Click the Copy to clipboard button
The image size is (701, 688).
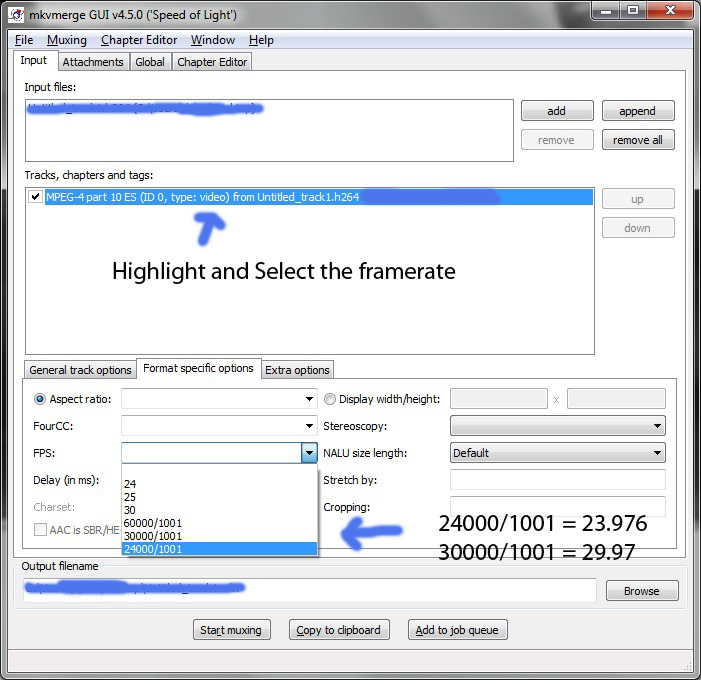coord(339,629)
